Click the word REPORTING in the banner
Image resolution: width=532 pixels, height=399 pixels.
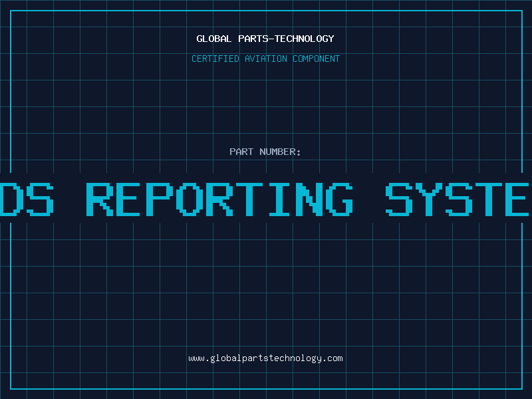click(221, 198)
